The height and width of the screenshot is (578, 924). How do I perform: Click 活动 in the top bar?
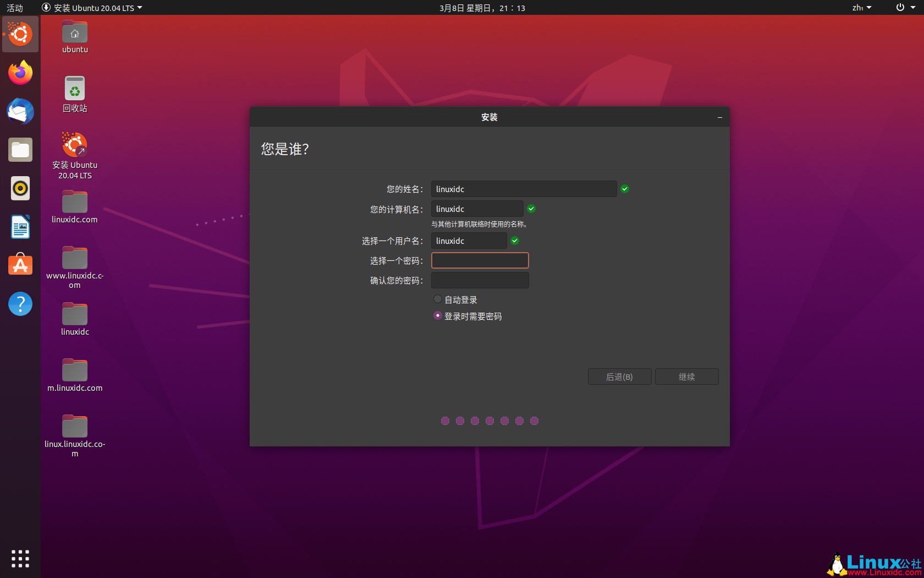tap(15, 8)
